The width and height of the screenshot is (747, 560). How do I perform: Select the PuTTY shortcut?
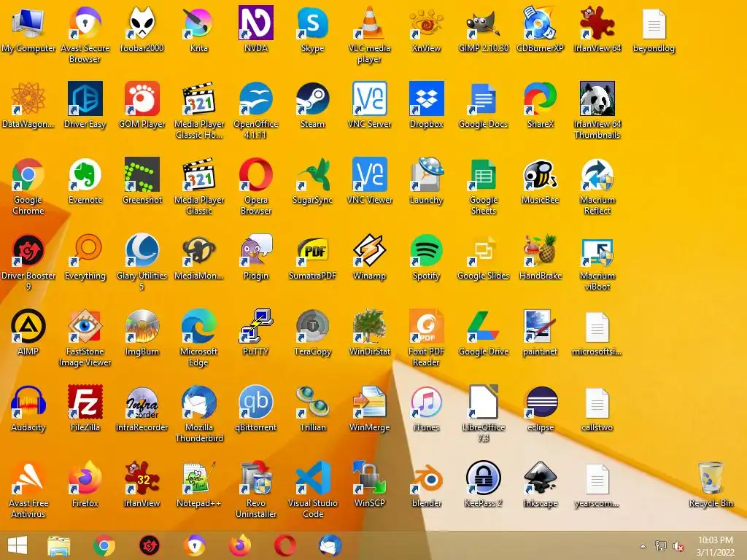pyautogui.click(x=256, y=326)
